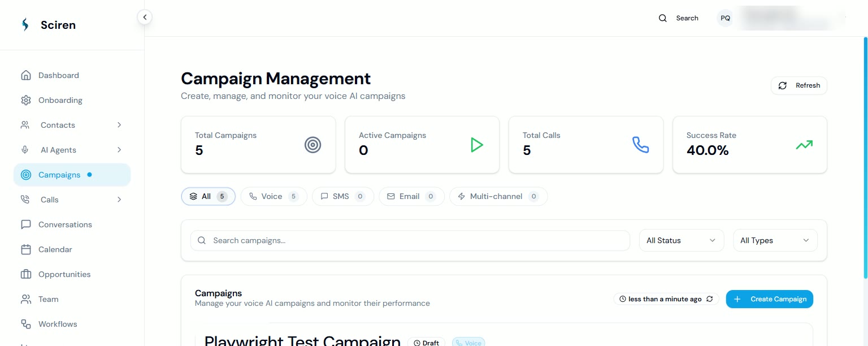This screenshot has width=868, height=346.
Task: Click the Dashboard home icon
Action: (x=25, y=75)
